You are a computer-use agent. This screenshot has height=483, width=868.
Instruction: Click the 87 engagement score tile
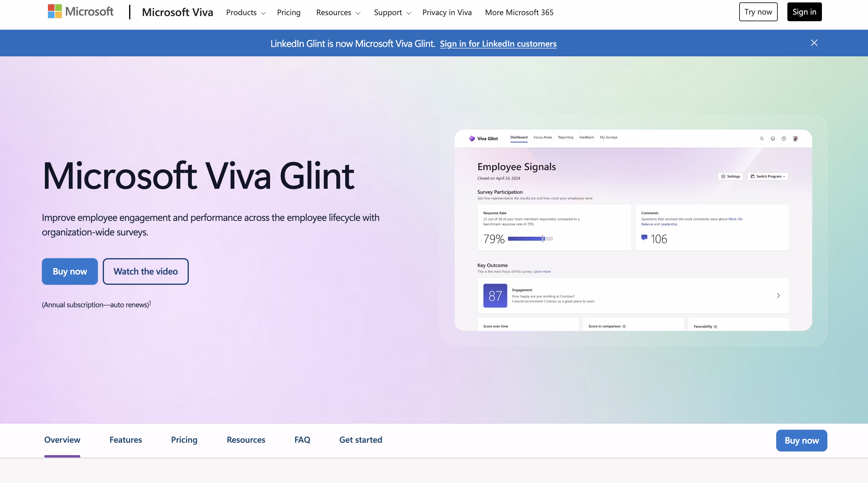(x=495, y=295)
